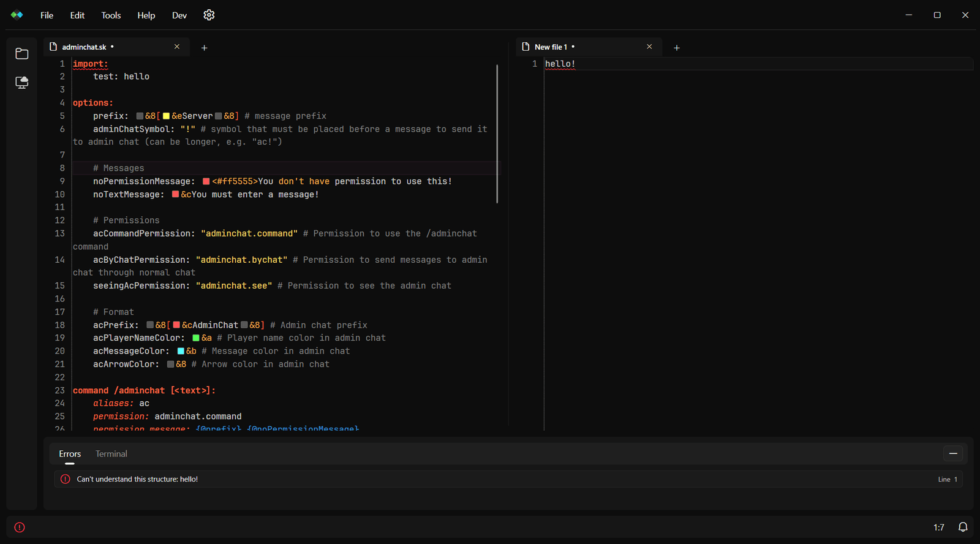Click '# Format' comment on line 17
Screen dimensions: 980x544
pyautogui.click(x=113, y=312)
